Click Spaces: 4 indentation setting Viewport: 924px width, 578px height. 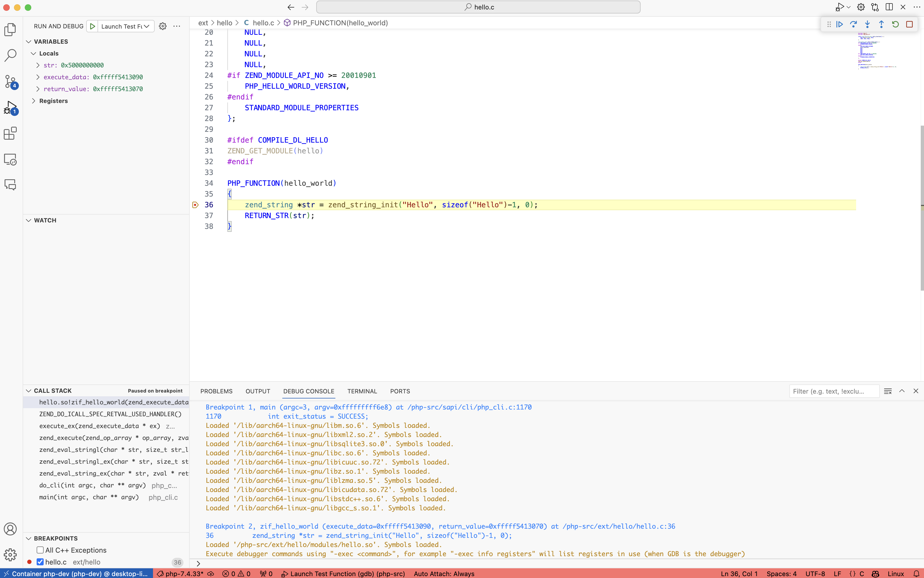coord(781,573)
